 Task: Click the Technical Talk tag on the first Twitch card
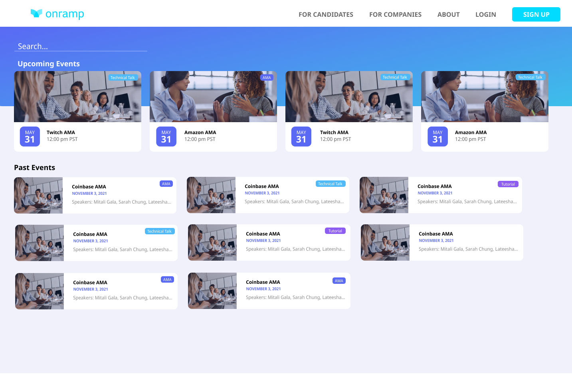coord(123,77)
